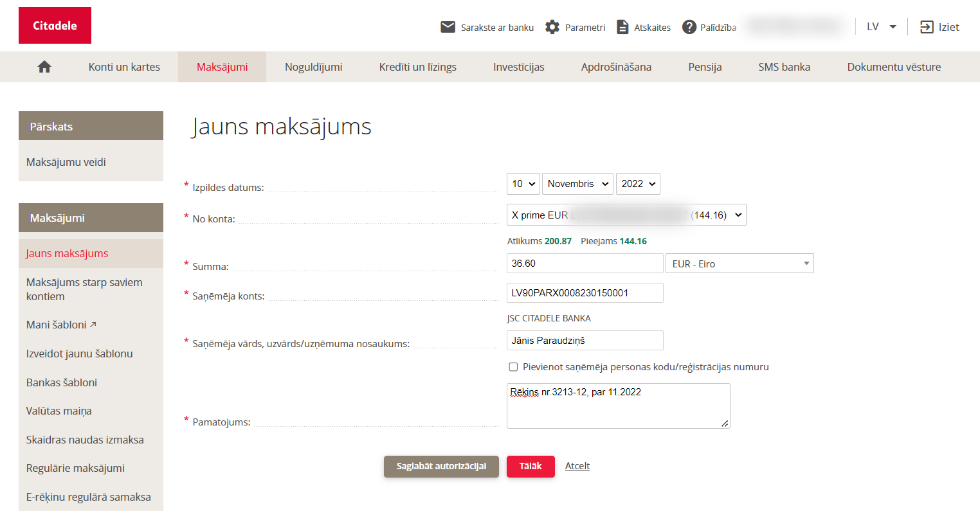Click the Iziet logout icon
Image resolution: width=980 pixels, height=511 pixels.
927,27
